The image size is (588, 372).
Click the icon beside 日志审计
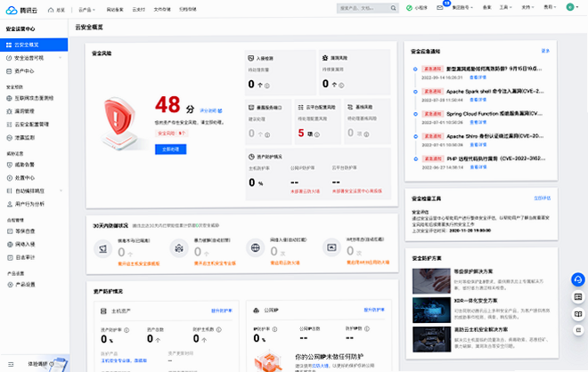[x=10, y=257]
